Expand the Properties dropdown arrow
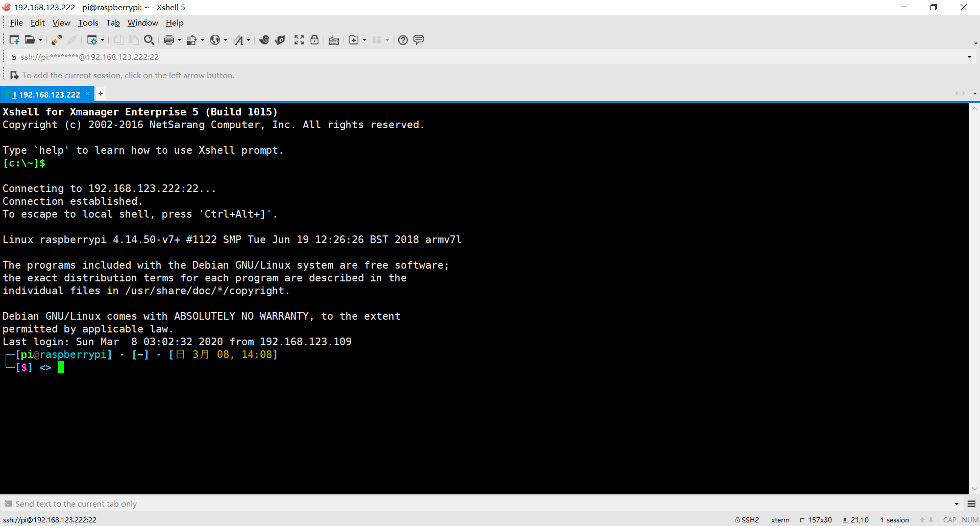 point(103,40)
